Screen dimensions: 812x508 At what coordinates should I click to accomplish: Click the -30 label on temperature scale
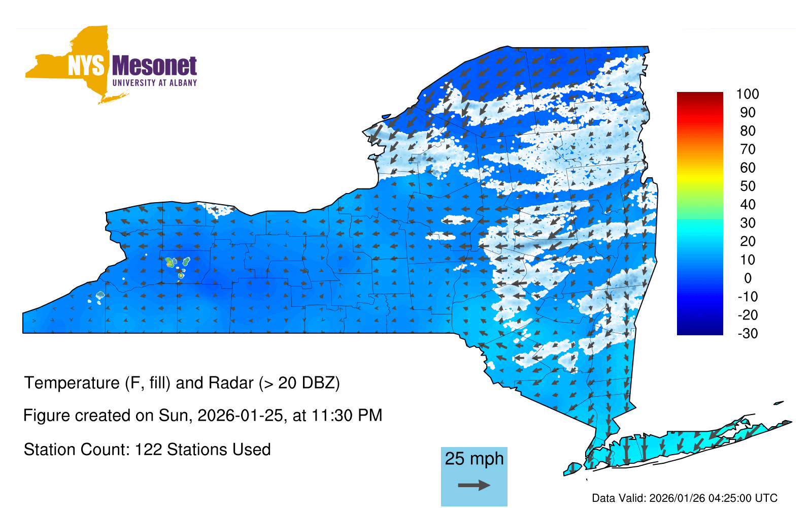point(748,333)
